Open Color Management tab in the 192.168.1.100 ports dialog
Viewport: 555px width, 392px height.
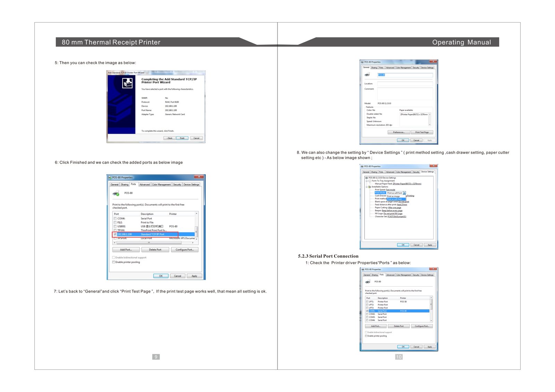click(161, 185)
